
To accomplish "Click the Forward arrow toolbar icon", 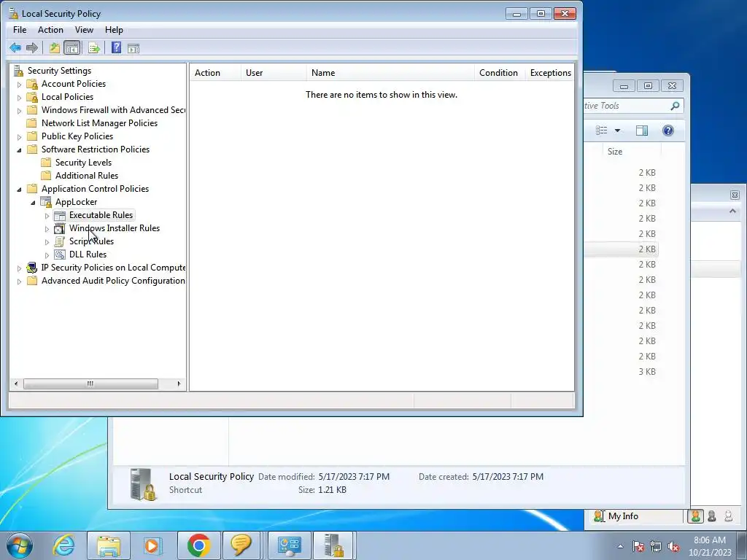I will 32,47.
